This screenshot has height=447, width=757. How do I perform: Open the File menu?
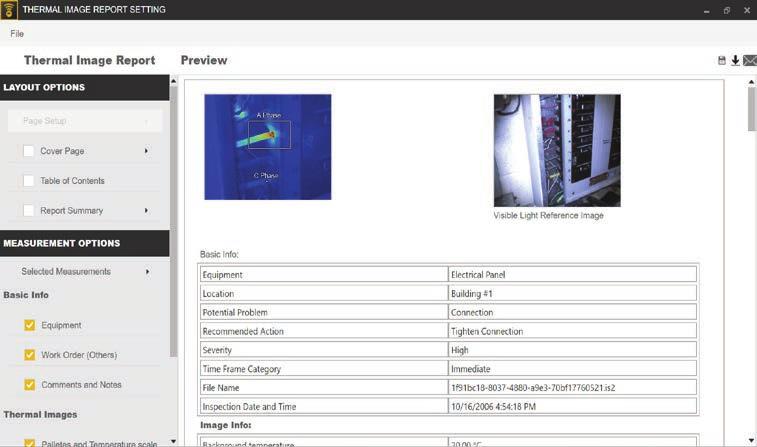click(x=17, y=34)
